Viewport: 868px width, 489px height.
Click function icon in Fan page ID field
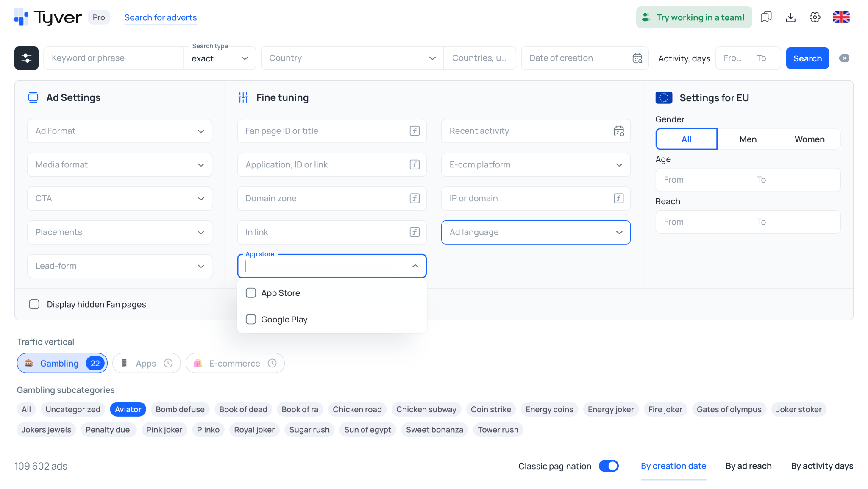click(x=415, y=131)
